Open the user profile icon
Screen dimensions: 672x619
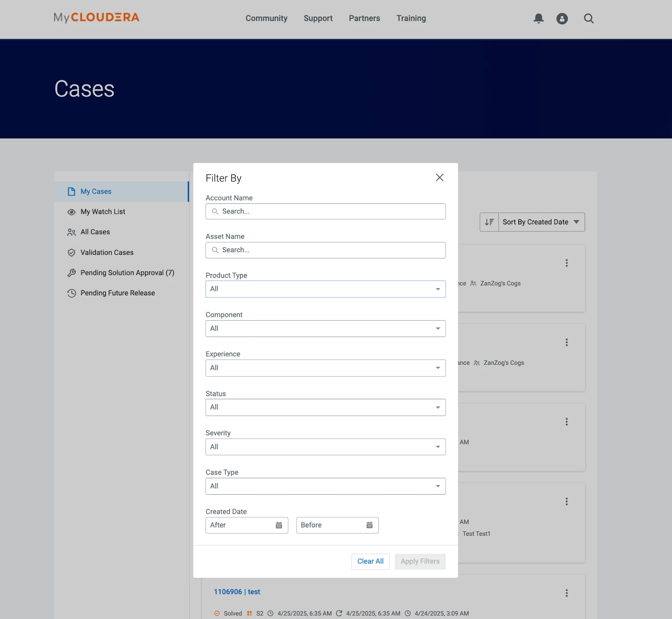tap(562, 18)
